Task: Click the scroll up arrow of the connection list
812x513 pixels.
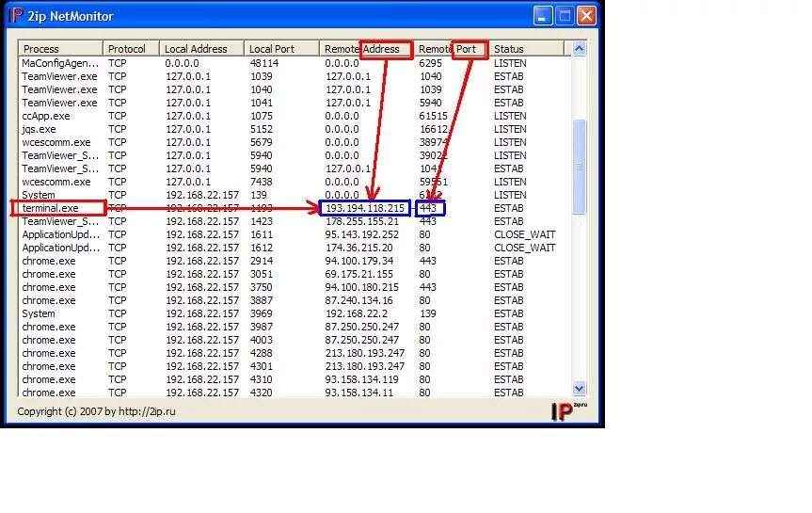Action: (579, 49)
